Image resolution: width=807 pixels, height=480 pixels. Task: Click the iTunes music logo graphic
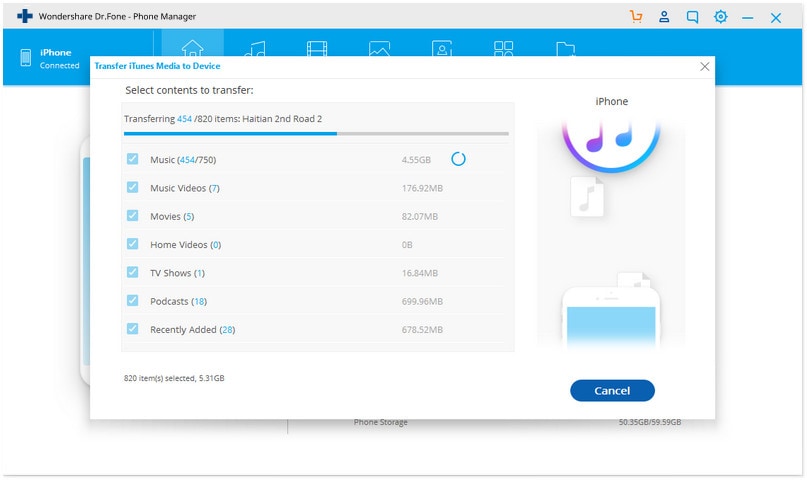tap(611, 146)
